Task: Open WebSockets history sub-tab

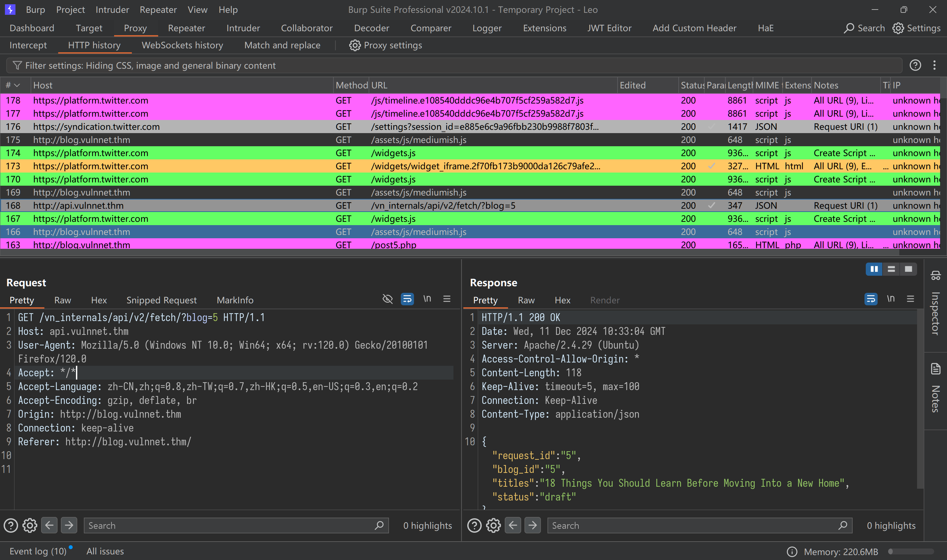Action: [182, 45]
